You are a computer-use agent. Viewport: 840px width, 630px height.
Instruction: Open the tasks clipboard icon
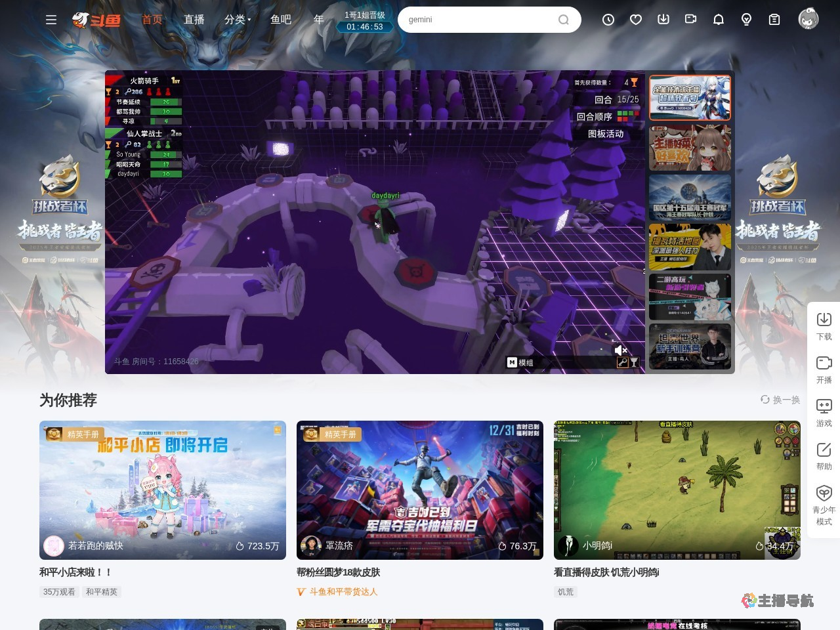[774, 20]
